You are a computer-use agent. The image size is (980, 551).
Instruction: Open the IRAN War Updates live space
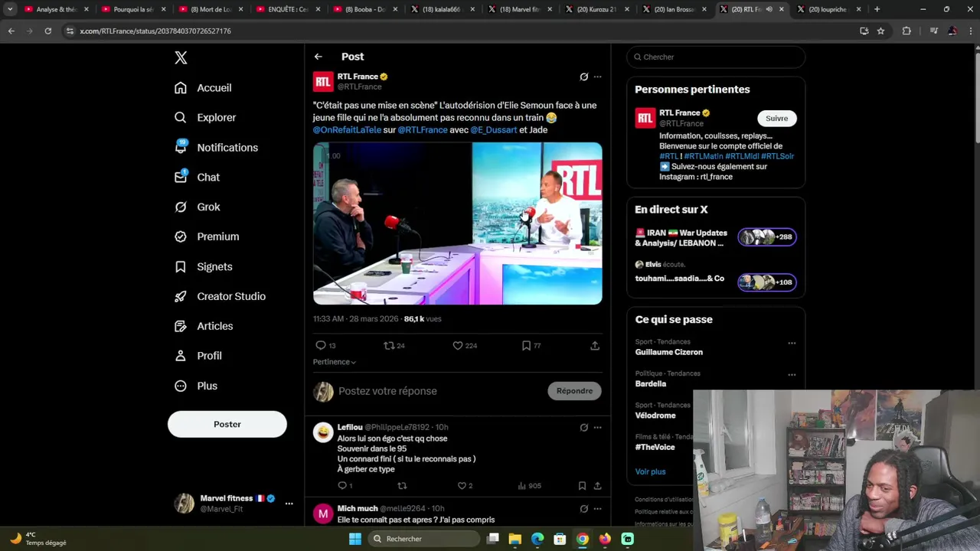(x=716, y=238)
